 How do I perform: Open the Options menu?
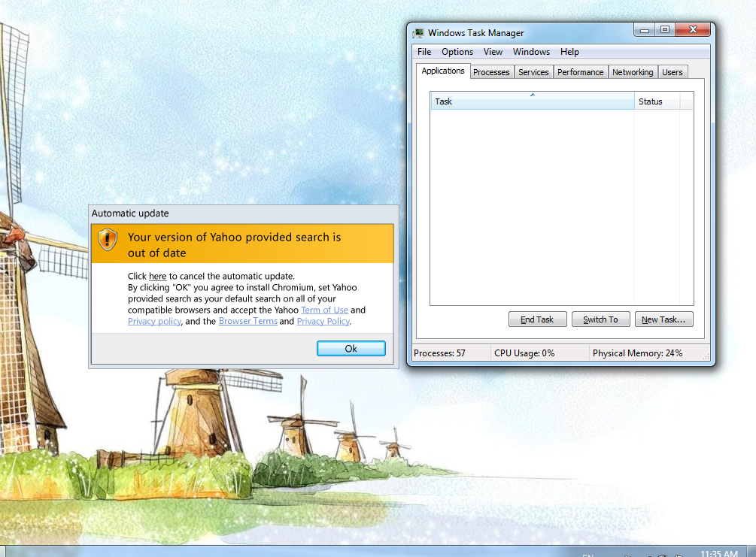(x=457, y=52)
